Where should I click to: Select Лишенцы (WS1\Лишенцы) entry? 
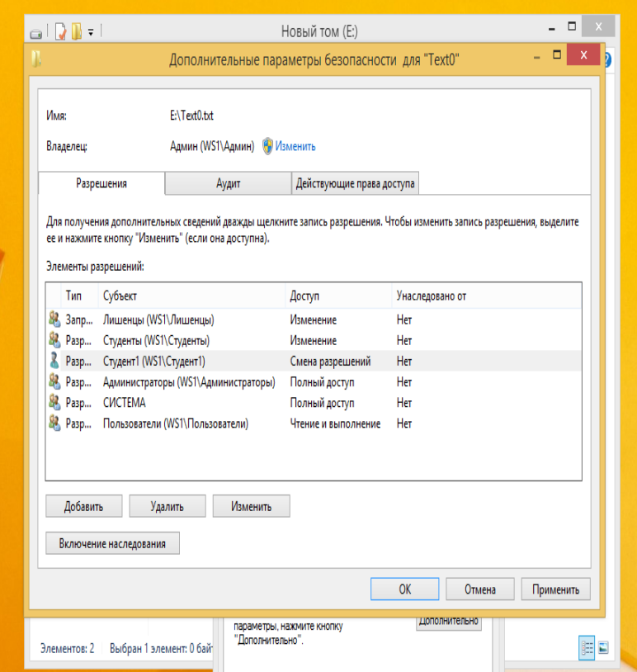[x=314, y=319]
